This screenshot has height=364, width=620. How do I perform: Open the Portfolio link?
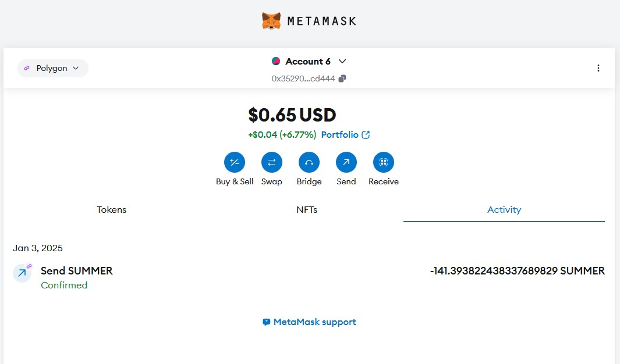[345, 134]
